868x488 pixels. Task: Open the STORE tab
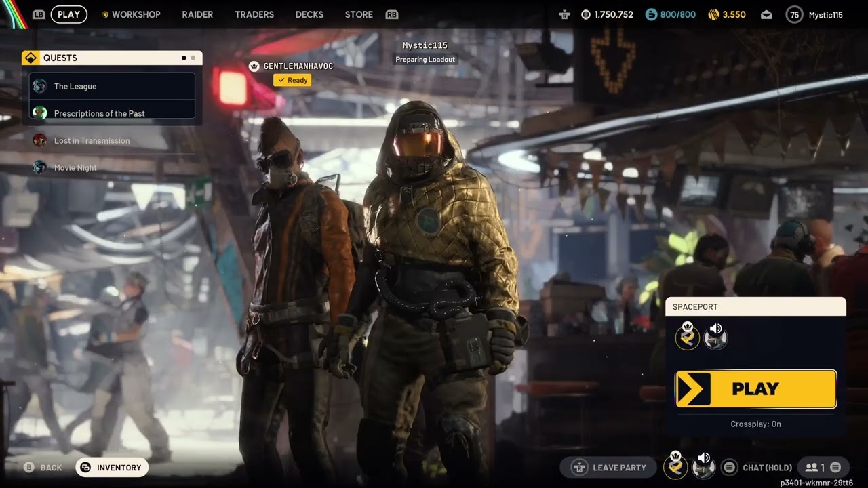coord(359,14)
